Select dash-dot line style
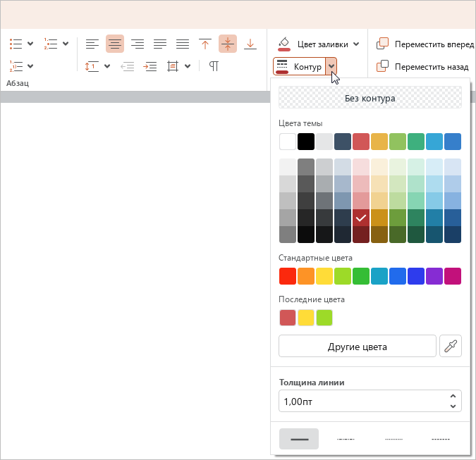Viewport: 476px width, 460px height. pos(346,439)
